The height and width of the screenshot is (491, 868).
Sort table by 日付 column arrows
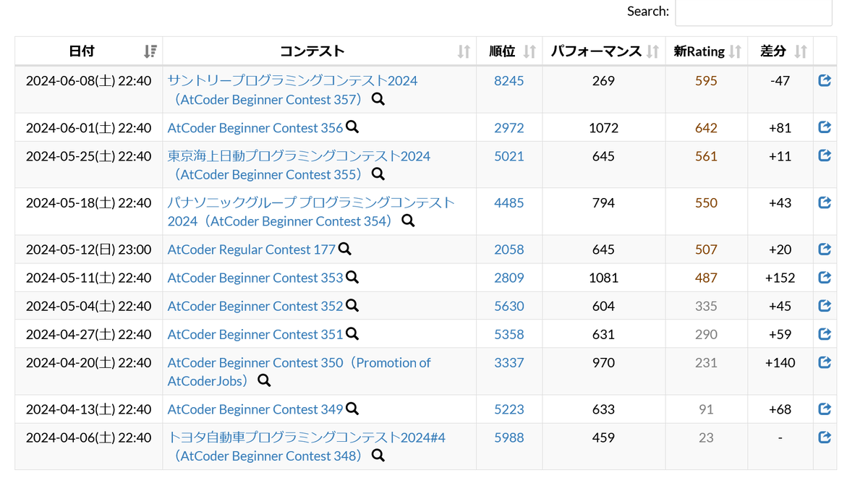150,51
